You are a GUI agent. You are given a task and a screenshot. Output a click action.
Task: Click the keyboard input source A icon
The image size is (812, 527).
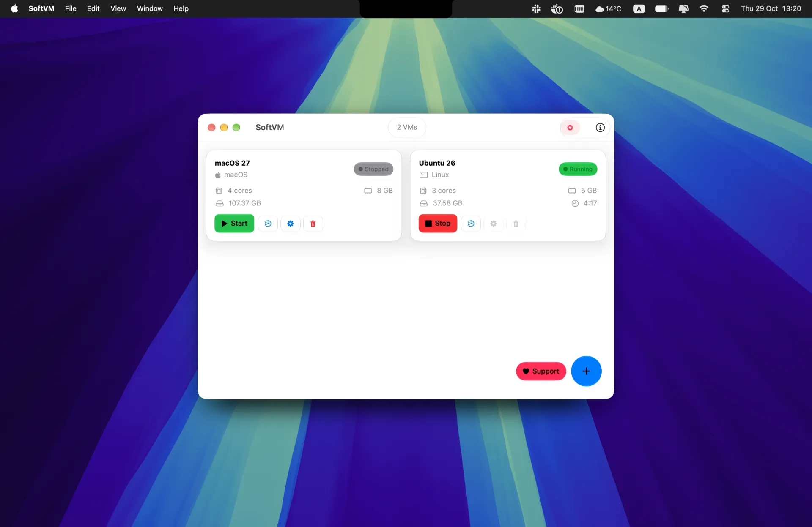coord(639,8)
